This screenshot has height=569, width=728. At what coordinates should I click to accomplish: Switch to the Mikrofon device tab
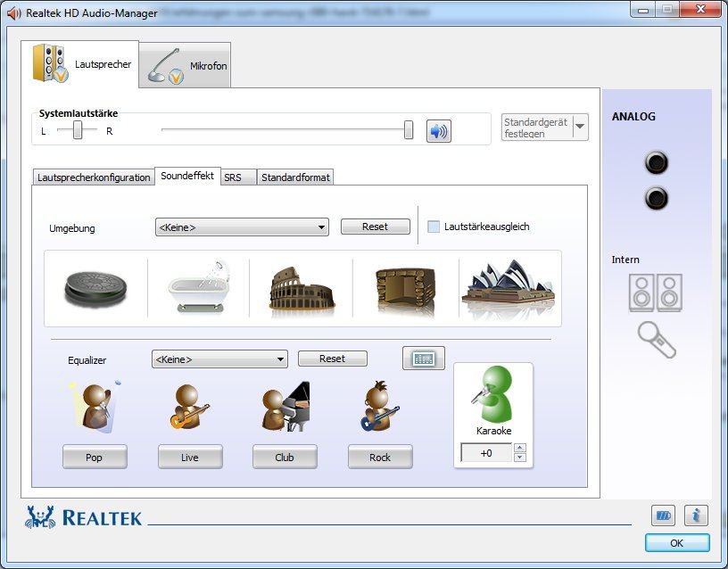[x=185, y=65]
